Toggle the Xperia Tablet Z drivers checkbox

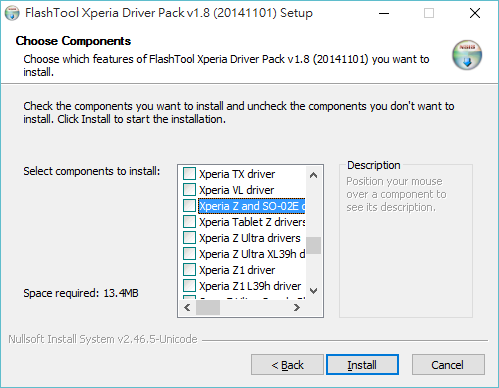click(189, 222)
